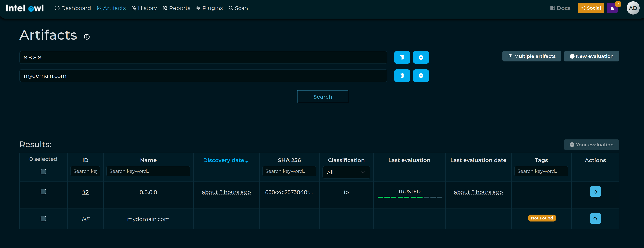Open the Reports page
The height and width of the screenshot is (248, 644).
176,8
